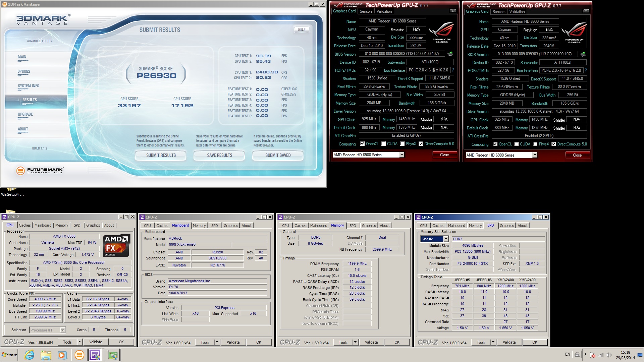Expand Tools arrow in CPU-Z processor window
The image size is (644, 362).
[79, 342]
